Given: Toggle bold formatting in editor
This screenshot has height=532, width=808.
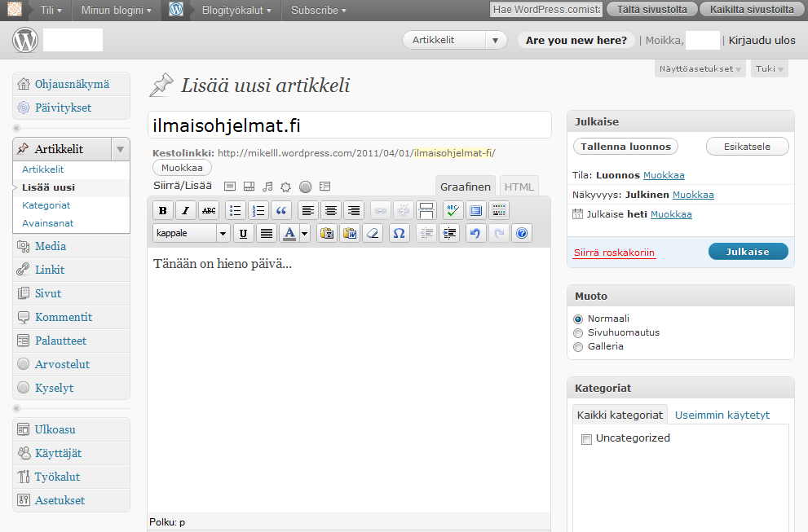Looking at the screenshot, I should tap(163, 210).
